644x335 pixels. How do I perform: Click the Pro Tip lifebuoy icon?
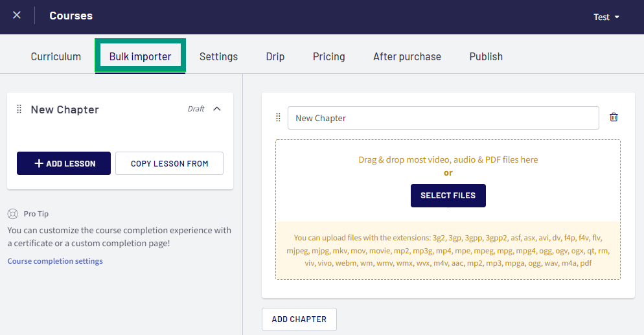(13, 214)
